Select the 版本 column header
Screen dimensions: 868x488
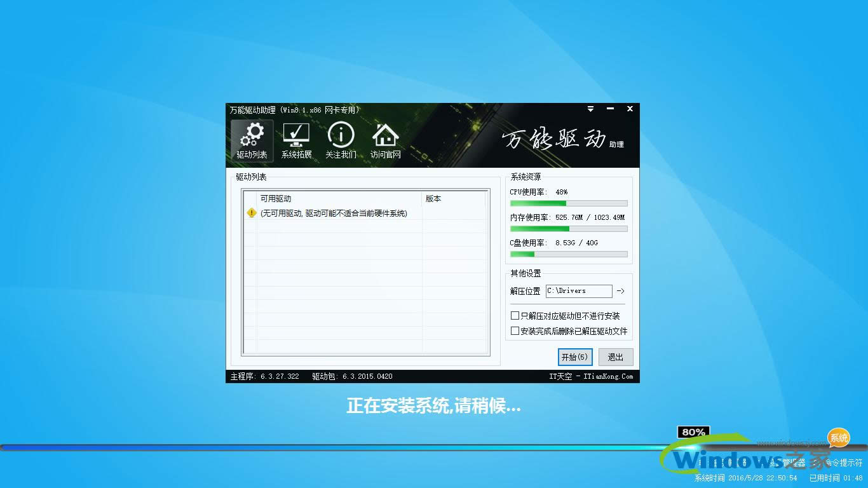coord(432,199)
